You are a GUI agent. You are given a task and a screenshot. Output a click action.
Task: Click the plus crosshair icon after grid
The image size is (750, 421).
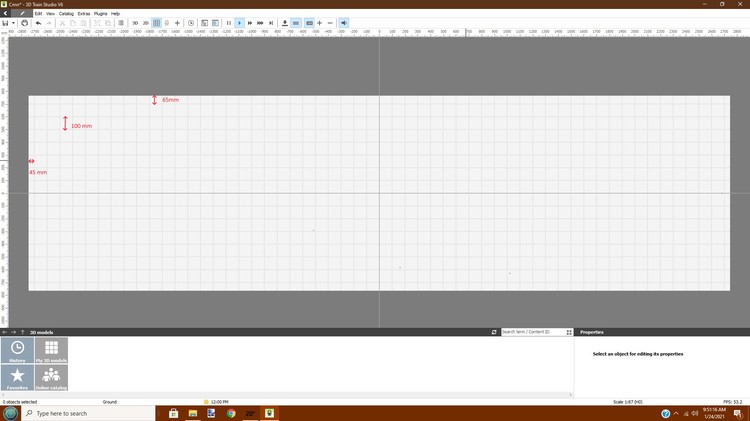click(x=177, y=23)
